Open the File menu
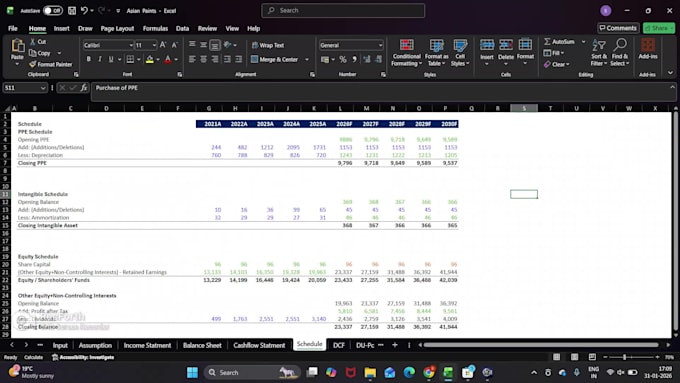The image size is (680, 383). [x=13, y=28]
